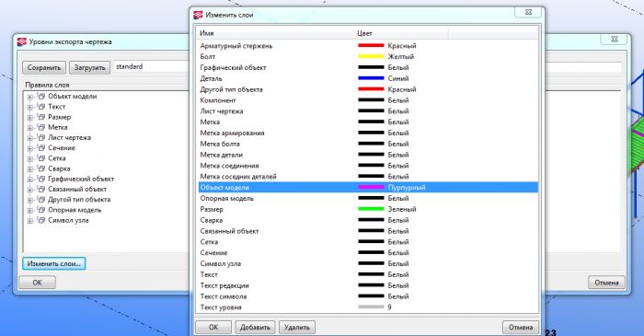This screenshot has height=336, width=644.
Task: Expand the Размер tree node
Action: pyautogui.click(x=30, y=118)
